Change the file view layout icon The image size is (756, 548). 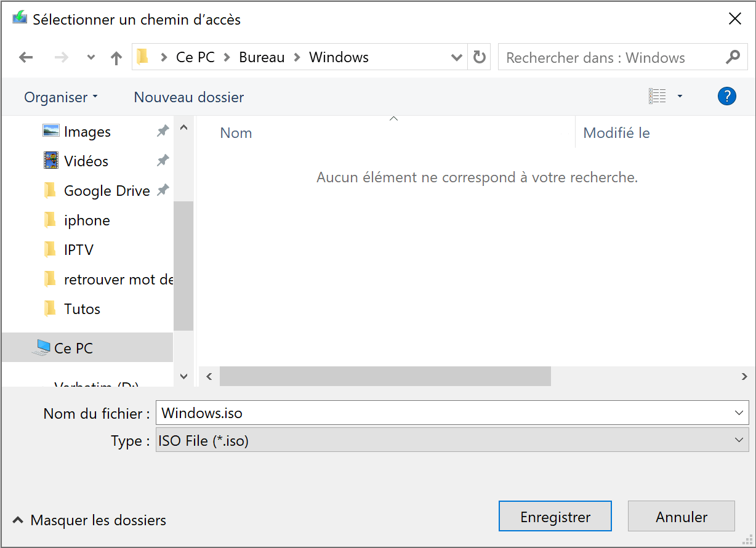657,96
